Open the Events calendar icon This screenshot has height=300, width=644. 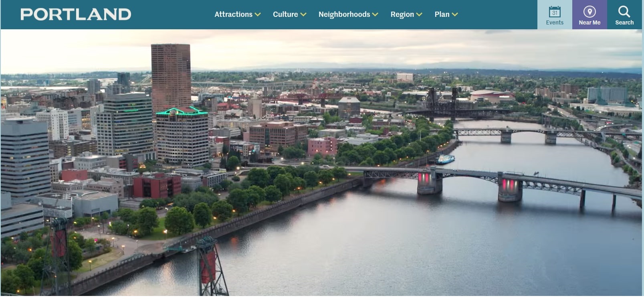point(555,12)
